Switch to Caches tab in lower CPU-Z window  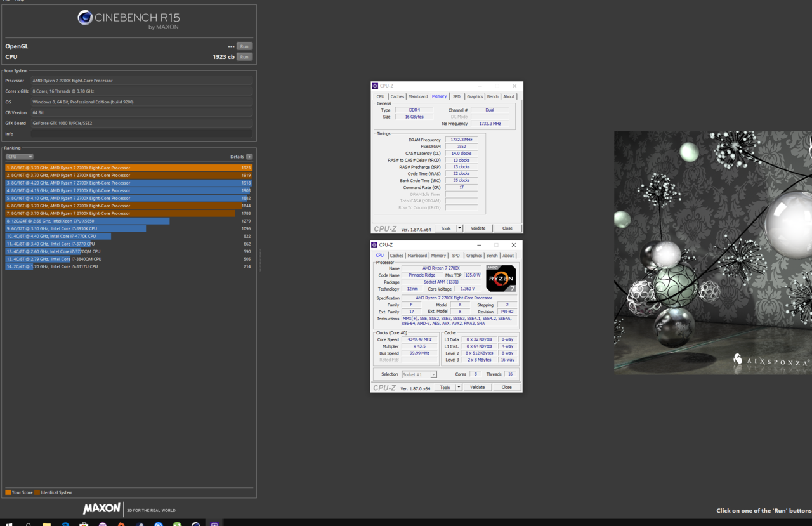[396, 256]
